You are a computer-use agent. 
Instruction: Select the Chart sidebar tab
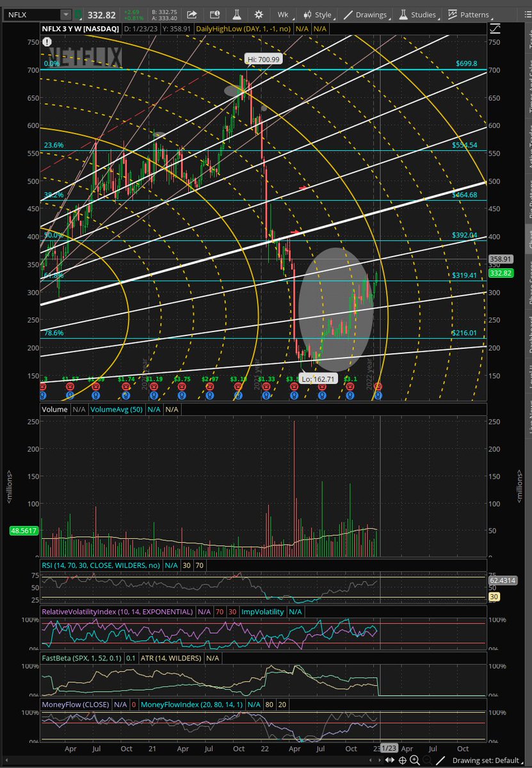529,240
